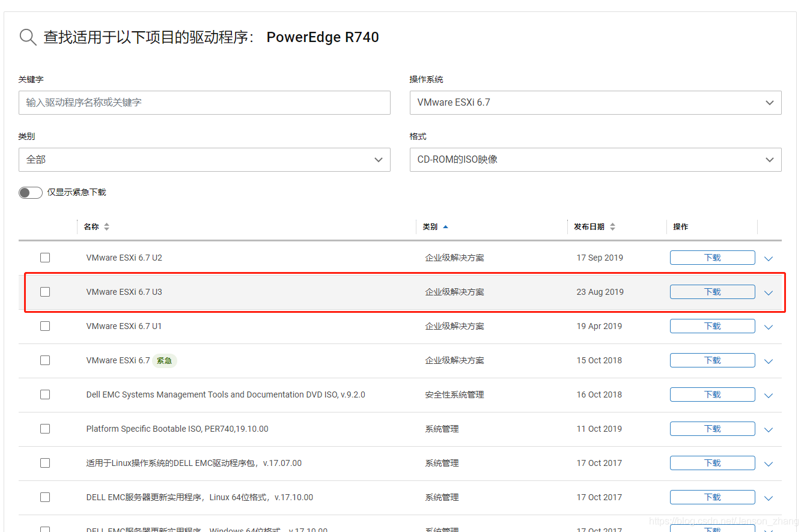Click the 紧急 badge next to VMware ESXi 6.7

pyautogui.click(x=164, y=361)
